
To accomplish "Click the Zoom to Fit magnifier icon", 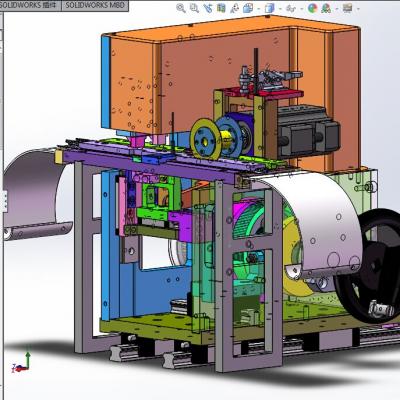I will tap(181, 8).
